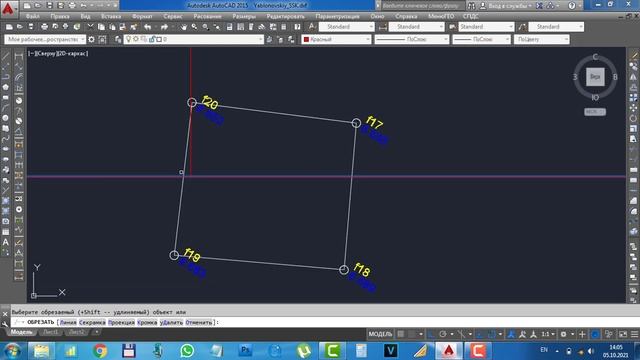The height and width of the screenshot is (360, 640).
Task: Open the layer list dropdown
Action: point(194,39)
